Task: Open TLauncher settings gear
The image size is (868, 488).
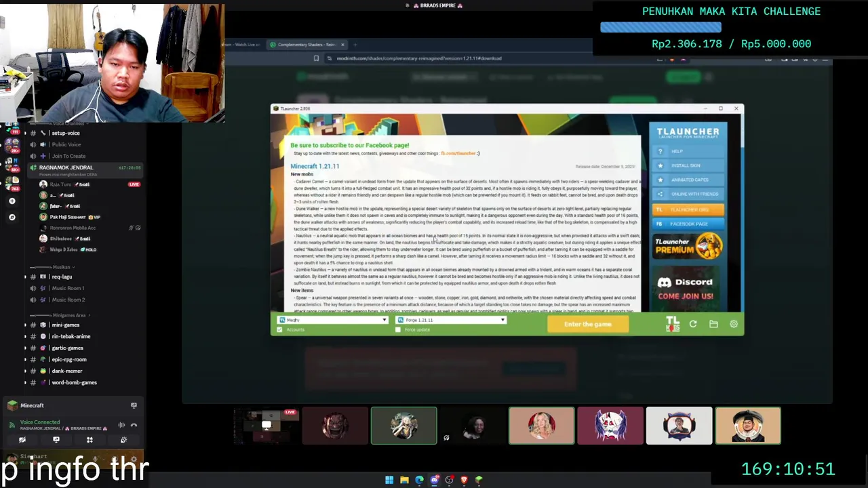Action: (734, 324)
